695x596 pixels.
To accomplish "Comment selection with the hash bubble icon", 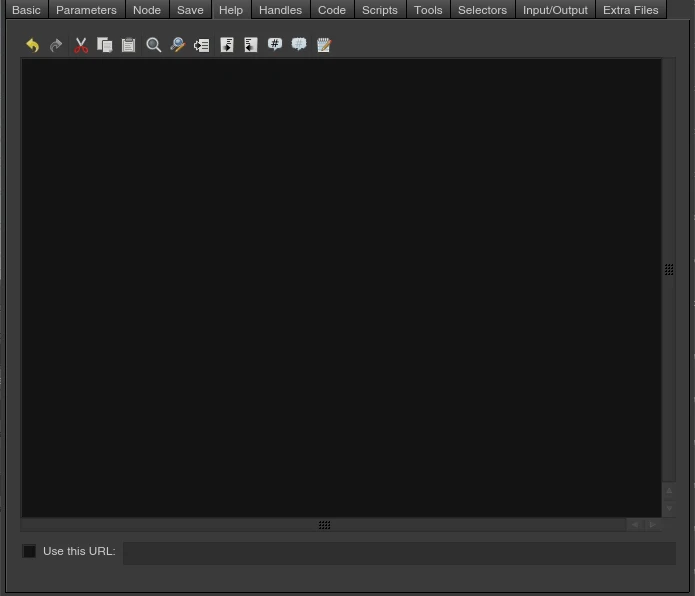I will coord(275,44).
